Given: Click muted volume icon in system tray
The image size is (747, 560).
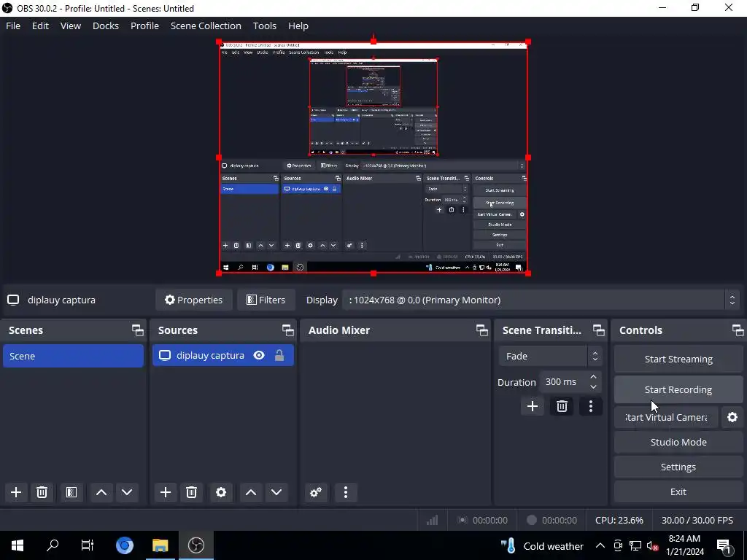Looking at the screenshot, I should click(x=653, y=545).
